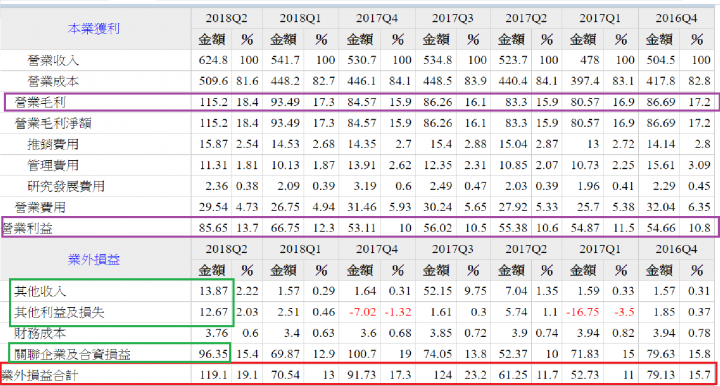Screen dimensions: 720x386
Task: Click the 業外損益合計 value 61.25
Action: (512, 375)
